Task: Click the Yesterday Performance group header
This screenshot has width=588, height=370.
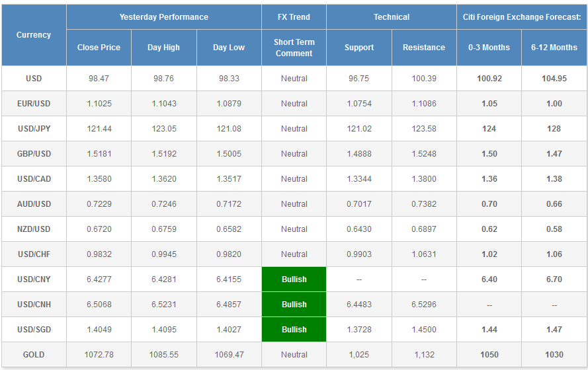Action: pos(163,17)
